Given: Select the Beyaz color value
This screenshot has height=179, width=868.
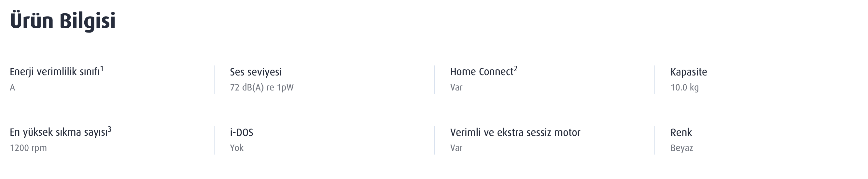Looking at the screenshot, I should pyautogui.click(x=681, y=148).
